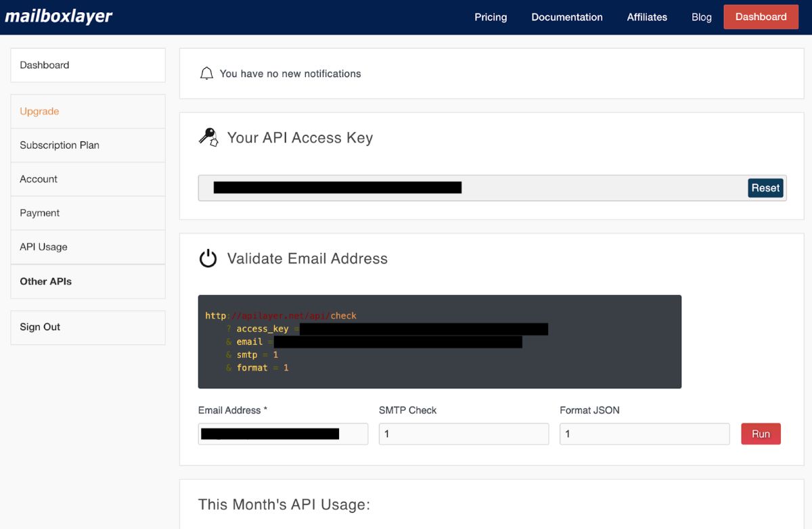Select Payment in the sidebar
Image resolution: width=812 pixels, height=529 pixels.
[39, 212]
